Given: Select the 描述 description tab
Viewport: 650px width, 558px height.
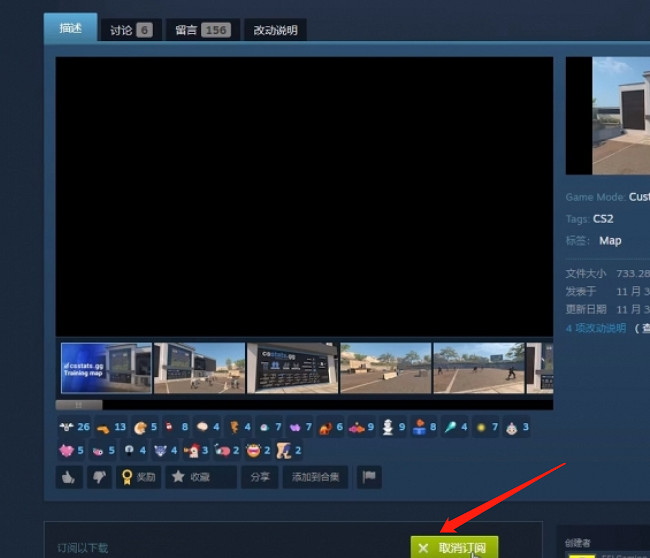Looking at the screenshot, I should click(70, 28).
